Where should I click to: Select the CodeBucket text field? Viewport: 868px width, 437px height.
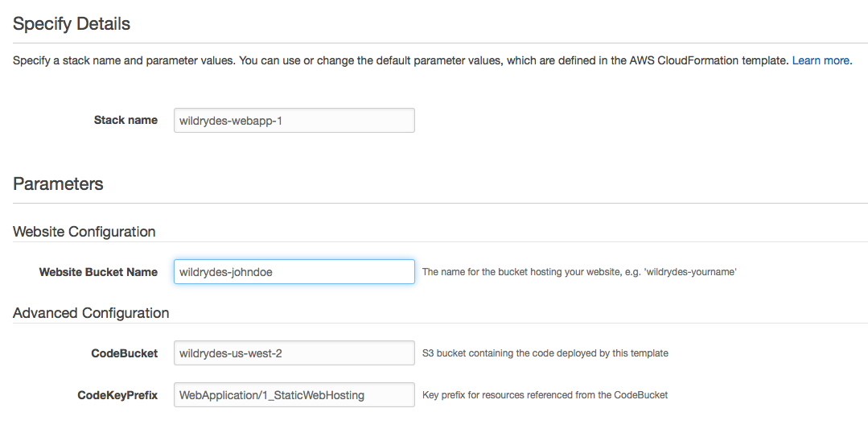[x=294, y=352]
